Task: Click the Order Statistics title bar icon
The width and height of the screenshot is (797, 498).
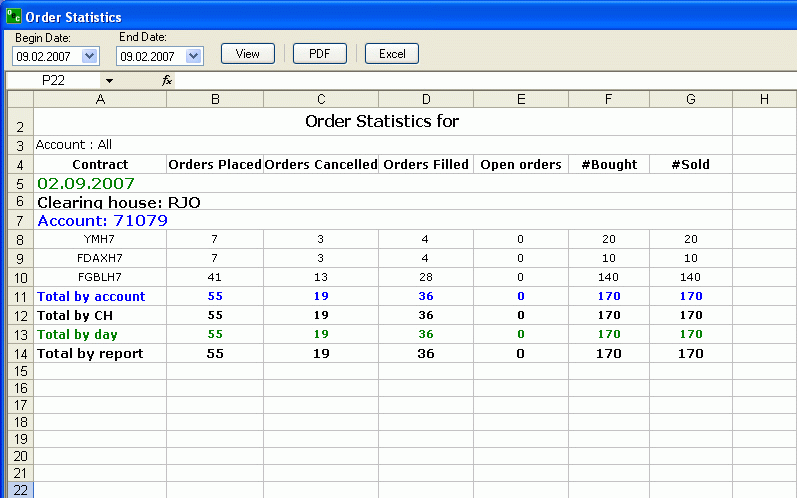Action: pos(13,17)
